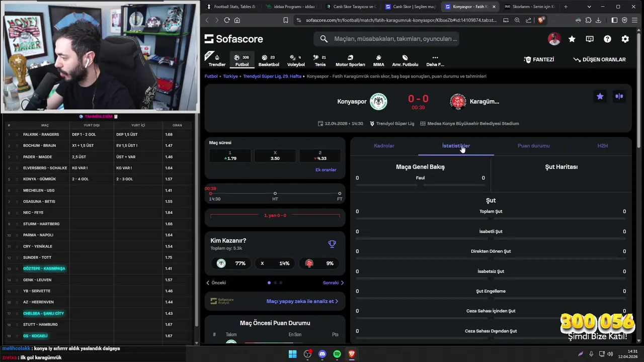Select the Şut Haritası view

561,167
